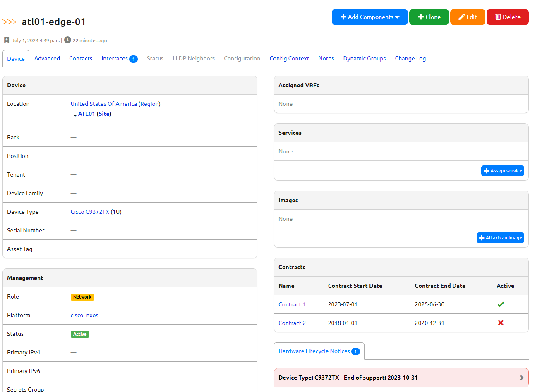The width and height of the screenshot is (535, 392).
Task: Open the Dynamic Groups tab
Action: tap(364, 58)
